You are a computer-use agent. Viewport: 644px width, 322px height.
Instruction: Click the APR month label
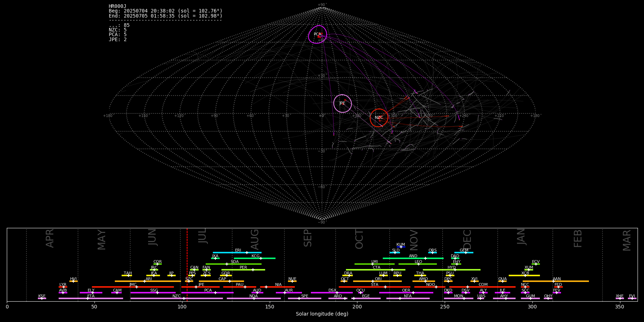click(50, 238)
